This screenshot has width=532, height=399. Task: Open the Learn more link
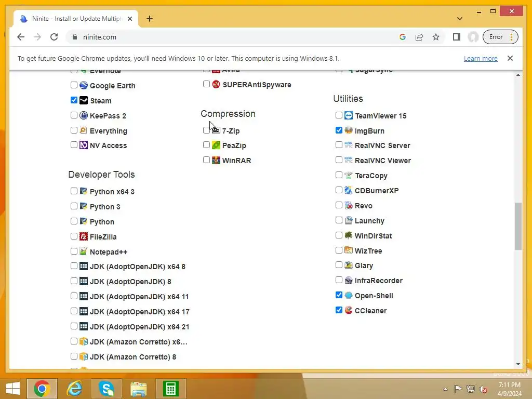(481, 58)
